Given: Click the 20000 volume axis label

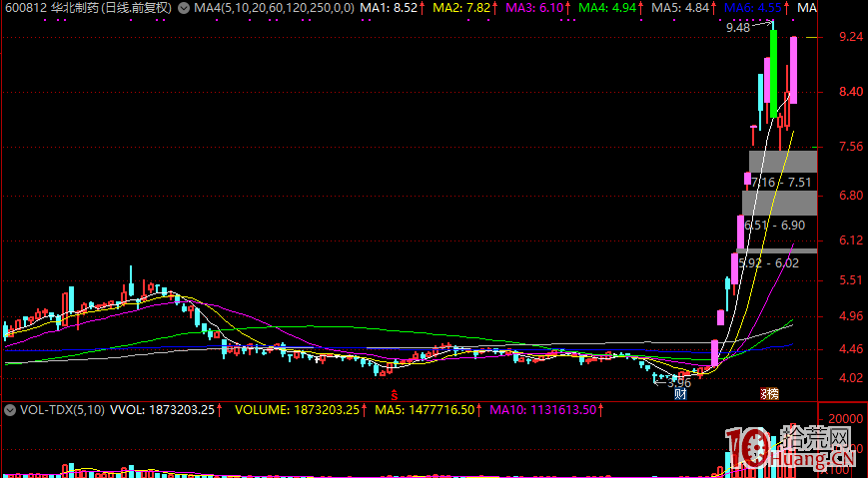Looking at the screenshot, I should click(x=847, y=419).
